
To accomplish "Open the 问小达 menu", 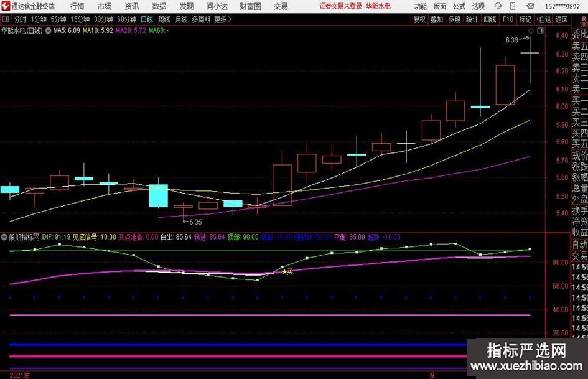I will (x=217, y=6).
